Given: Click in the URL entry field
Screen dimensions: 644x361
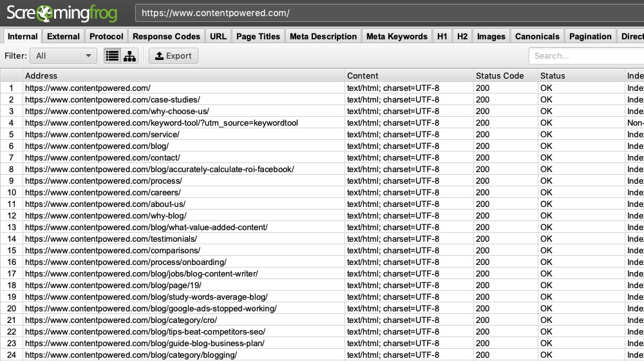Looking at the screenshot, I should 386,13.
